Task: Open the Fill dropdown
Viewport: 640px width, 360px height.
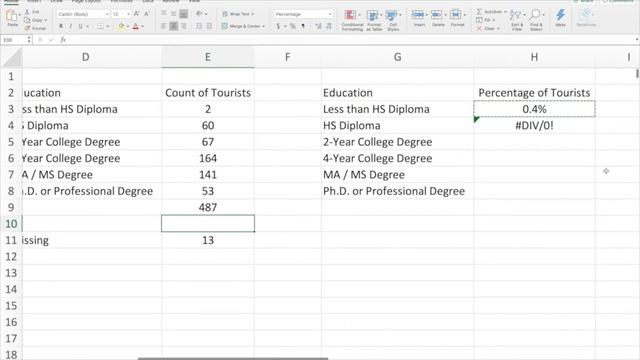Action: tap(486, 20)
